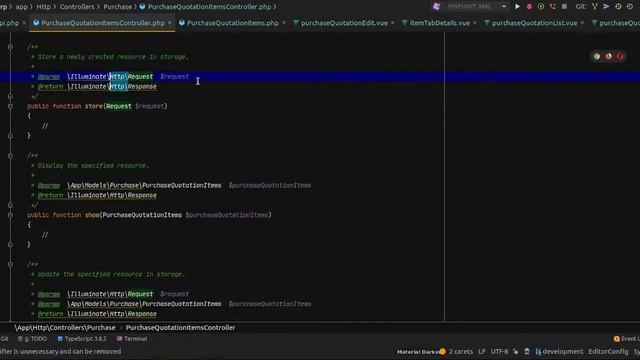The height and width of the screenshot is (360, 640).
Task: Close the purchaseQuotationList.vue tab
Action: pos(582,23)
